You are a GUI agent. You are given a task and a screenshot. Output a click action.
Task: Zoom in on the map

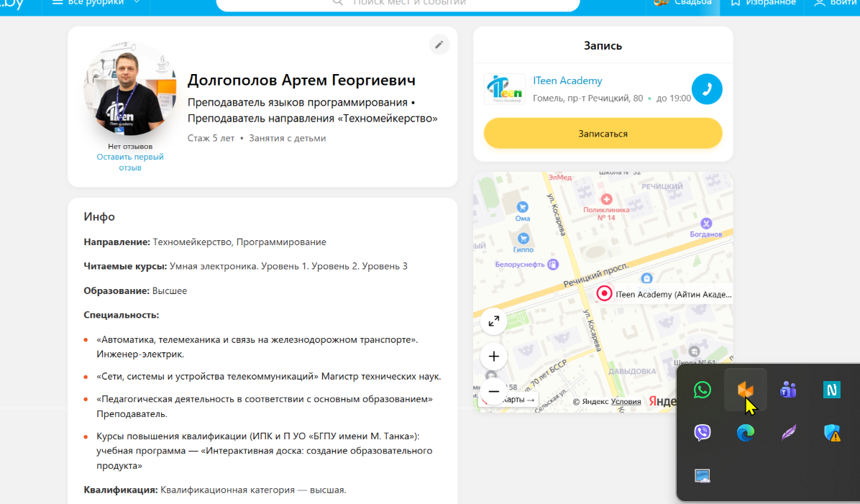493,357
